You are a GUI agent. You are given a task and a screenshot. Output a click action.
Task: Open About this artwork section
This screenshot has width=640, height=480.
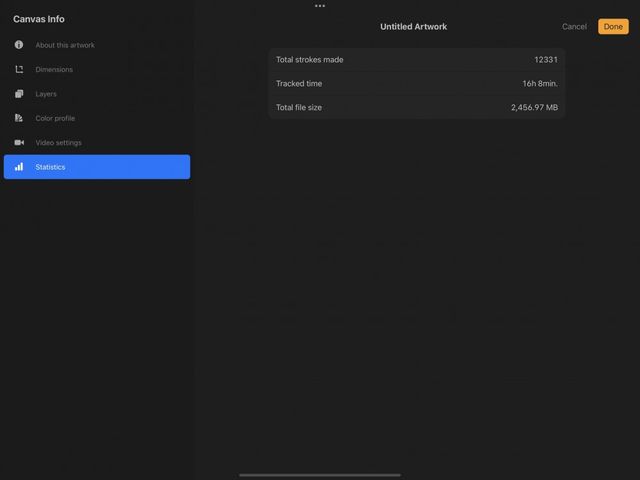coord(97,45)
